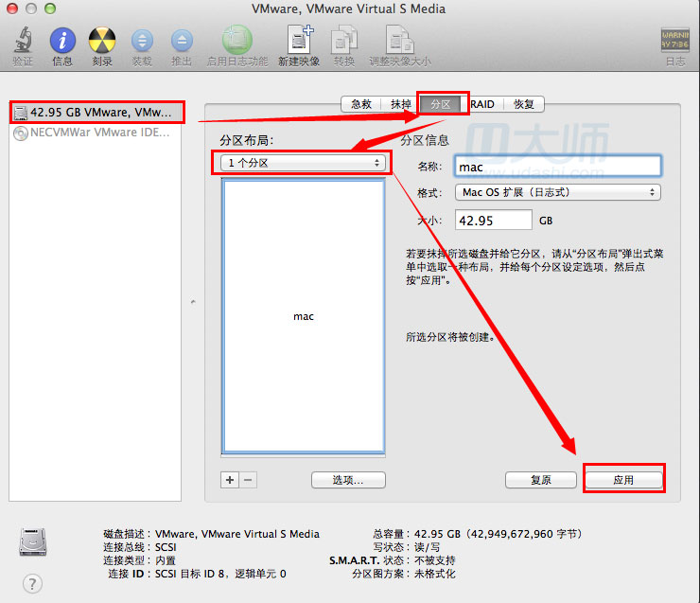Switch to the First Aid (急救) tab
The width and height of the screenshot is (700, 603).
point(360,104)
